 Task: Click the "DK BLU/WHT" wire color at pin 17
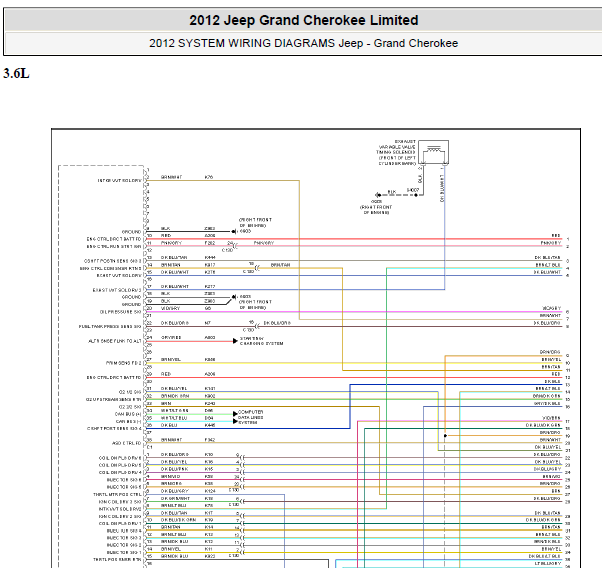pos(175,286)
